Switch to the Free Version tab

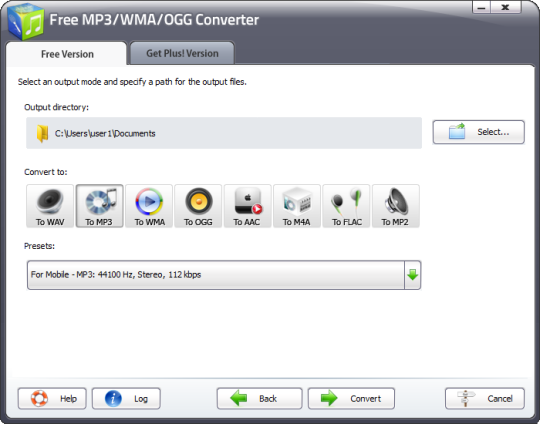click(67, 54)
